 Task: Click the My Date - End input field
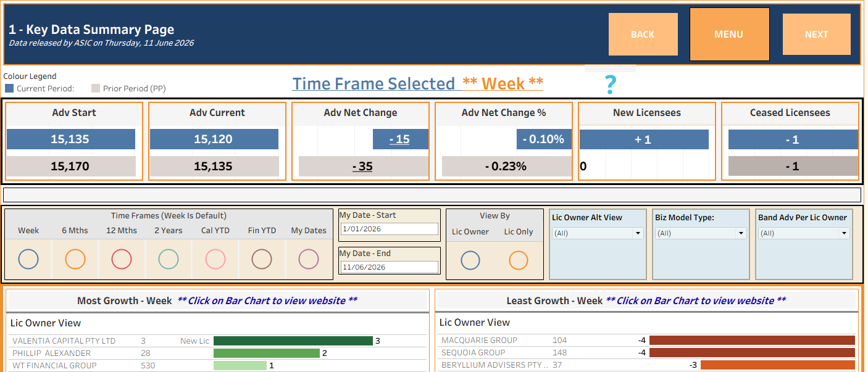coord(390,267)
